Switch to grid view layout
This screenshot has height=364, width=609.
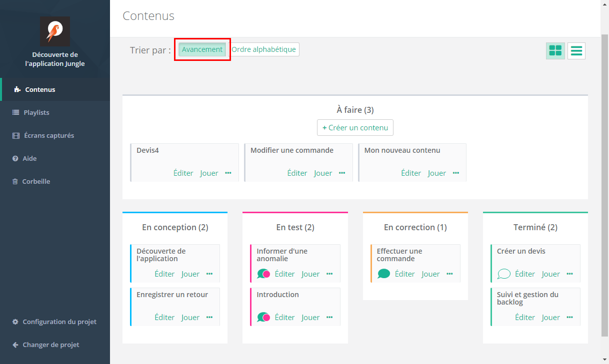555,50
